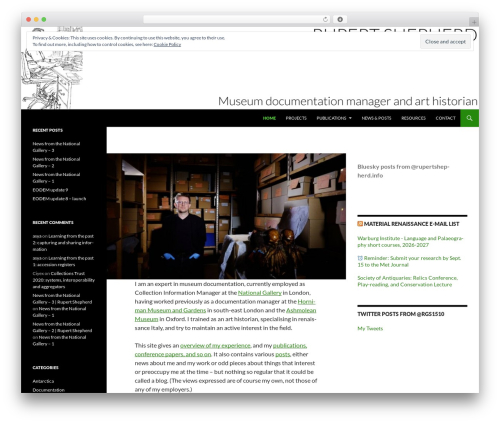This screenshot has height=423, width=500.
Task: Click the Twitter posts from @RGS1510 heading
Action: pos(401,314)
